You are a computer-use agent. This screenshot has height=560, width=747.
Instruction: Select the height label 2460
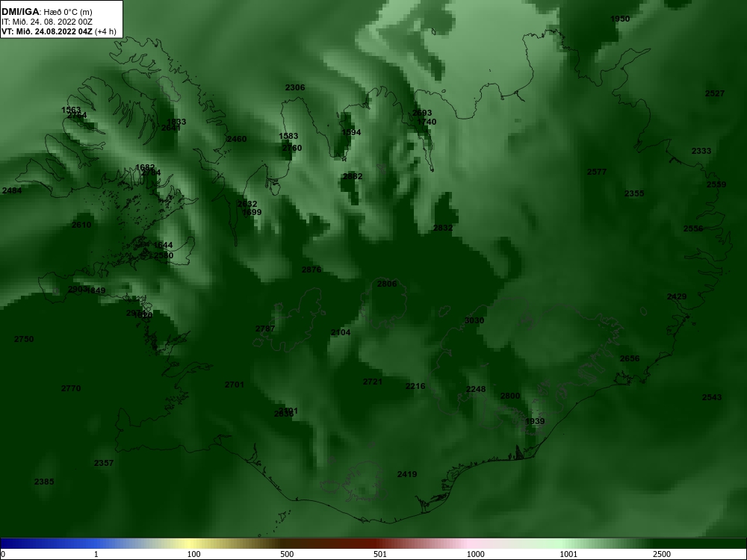237,139
